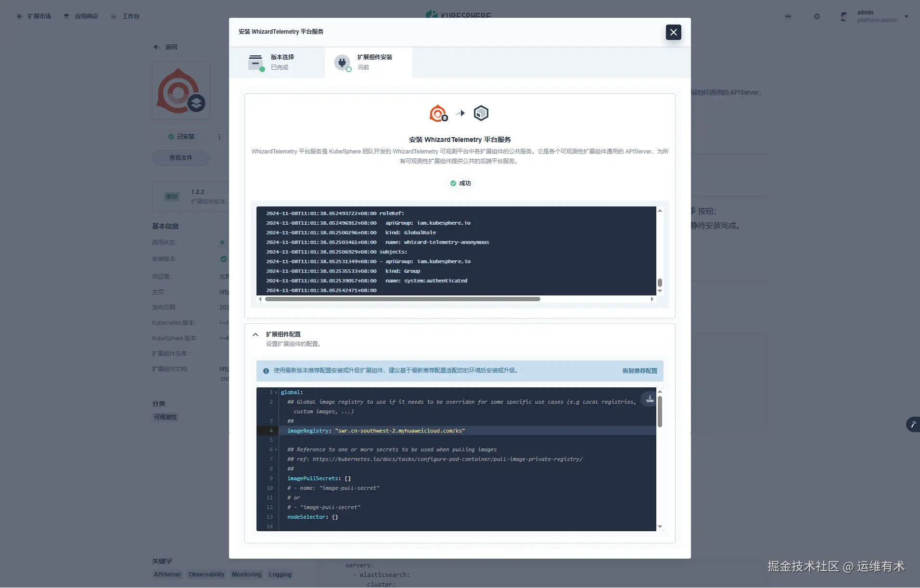Click the imageRegistry value on line 4
The height and width of the screenshot is (588, 920).
coord(400,431)
